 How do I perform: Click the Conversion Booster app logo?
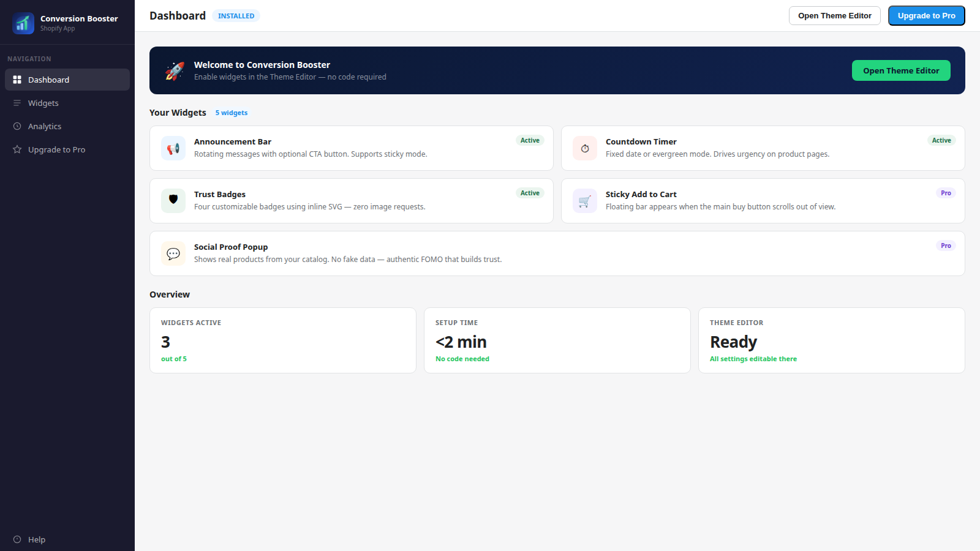click(x=23, y=23)
